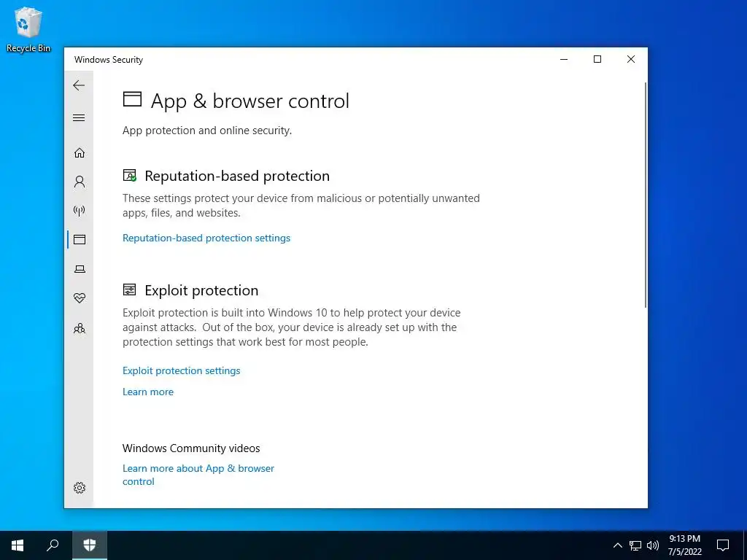Maximize the Windows Security window
This screenshot has height=560, width=747.
point(597,60)
